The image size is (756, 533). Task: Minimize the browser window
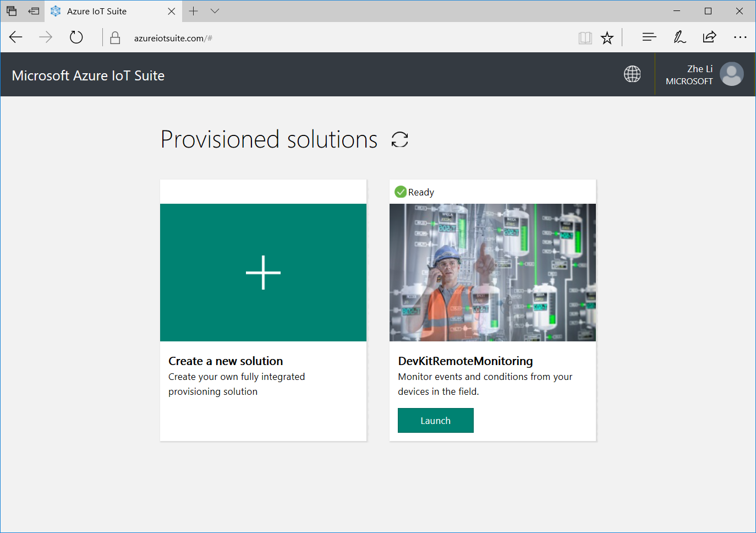pyautogui.click(x=677, y=11)
